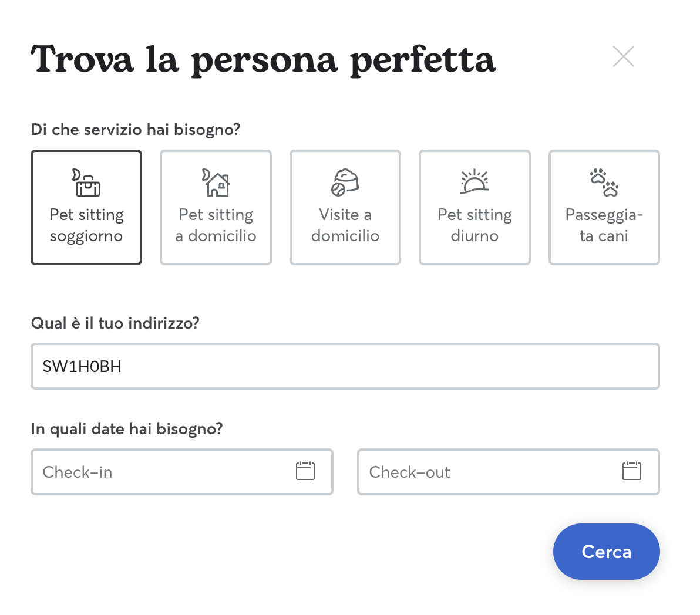
Task: Pick the Visite a domicilio text option
Action: 345,225
